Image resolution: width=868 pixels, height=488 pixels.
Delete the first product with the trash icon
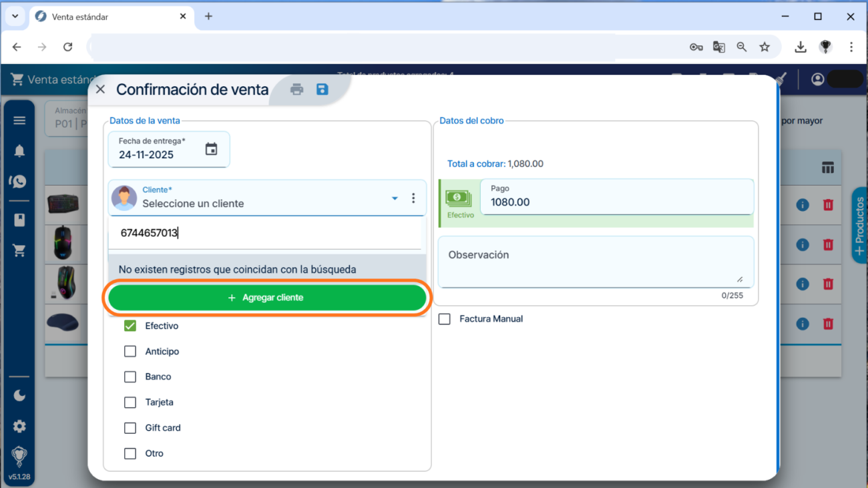828,205
